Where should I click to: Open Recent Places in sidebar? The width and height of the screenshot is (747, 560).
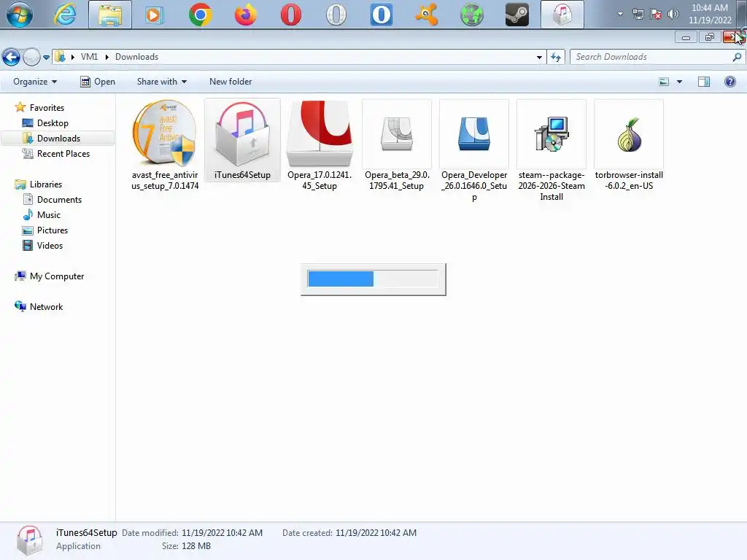point(63,153)
